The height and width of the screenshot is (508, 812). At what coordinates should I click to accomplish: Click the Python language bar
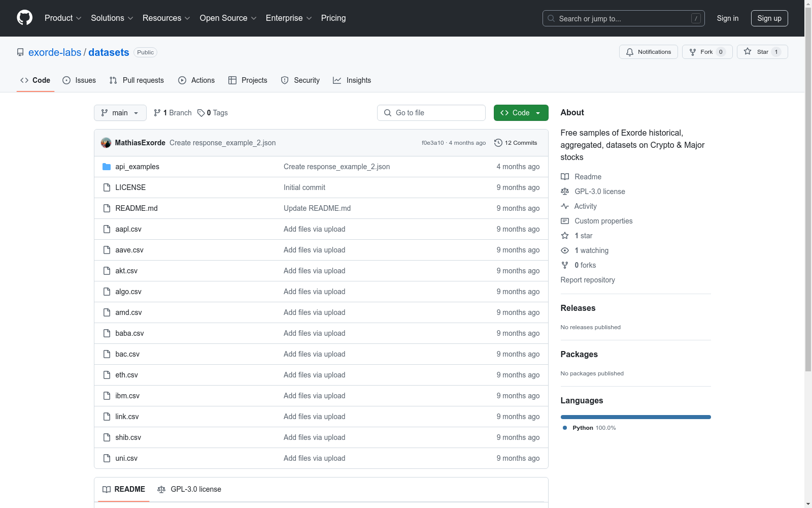[636, 417]
